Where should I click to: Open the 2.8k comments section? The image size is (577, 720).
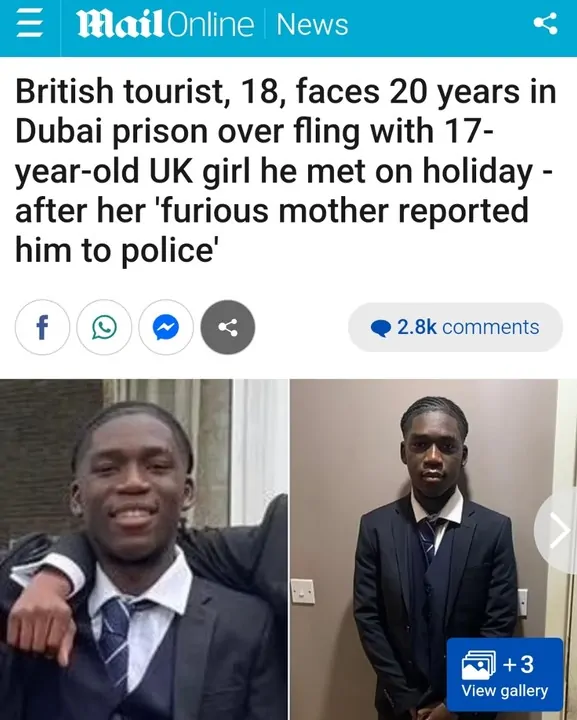tap(455, 327)
